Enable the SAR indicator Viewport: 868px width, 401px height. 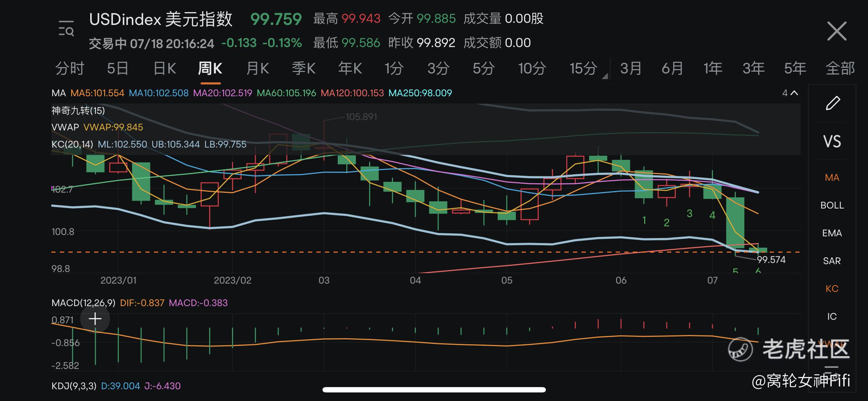coord(832,261)
